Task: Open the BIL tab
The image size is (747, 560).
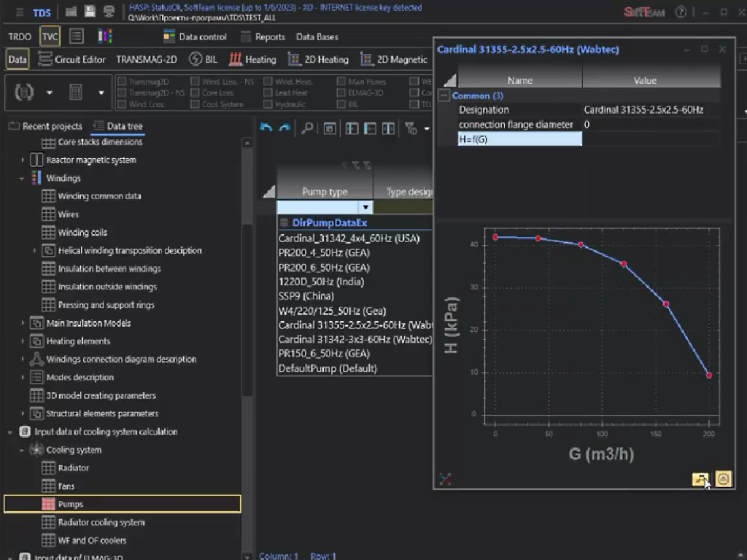Action: click(204, 60)
